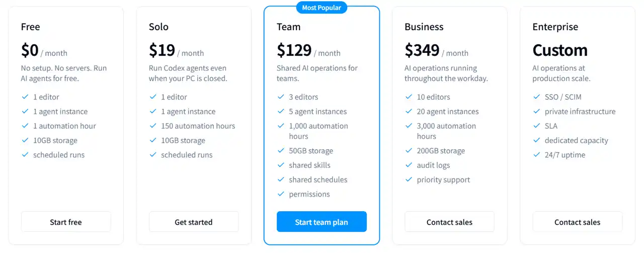
Task: Click checkmark next to dedicated capacity
Action: point(536,141)
